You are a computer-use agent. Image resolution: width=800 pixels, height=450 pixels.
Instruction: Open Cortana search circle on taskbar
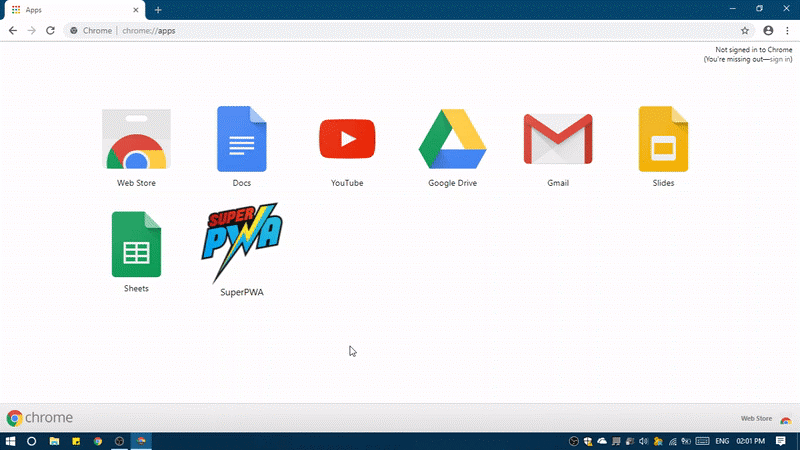(32, 441)
